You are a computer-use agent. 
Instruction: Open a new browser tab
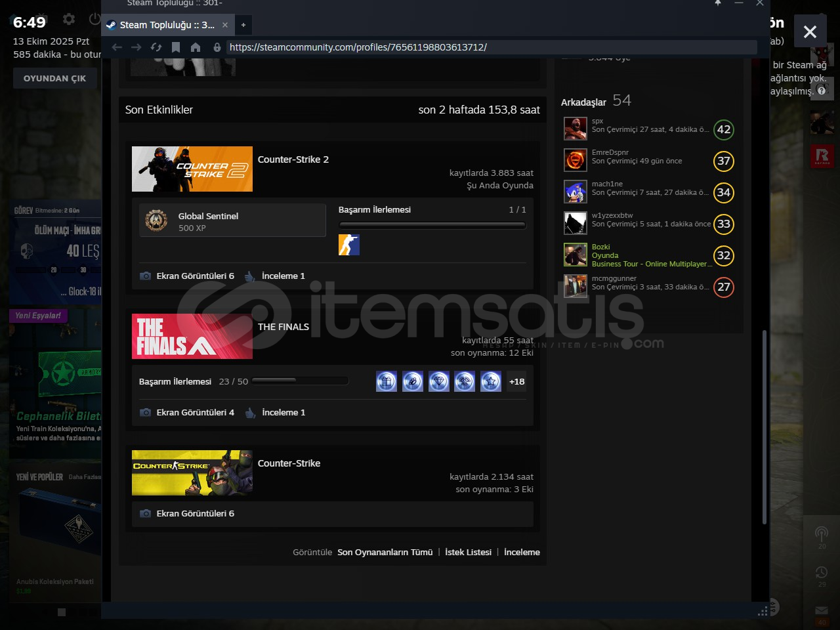[x=243, y=25]
